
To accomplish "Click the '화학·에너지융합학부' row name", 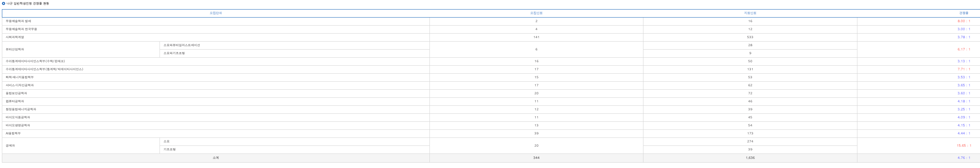I will [19, 77].
